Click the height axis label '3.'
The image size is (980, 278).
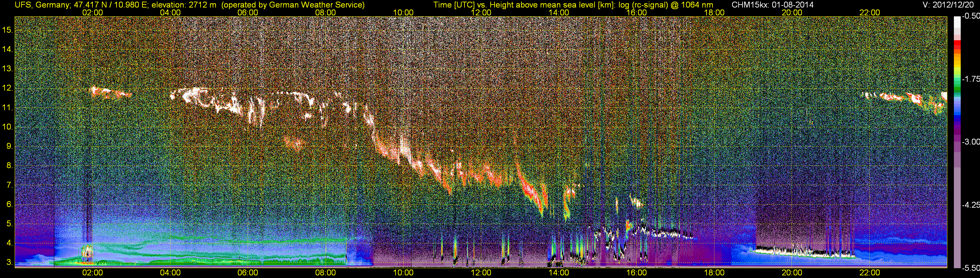tap(10, 263)
